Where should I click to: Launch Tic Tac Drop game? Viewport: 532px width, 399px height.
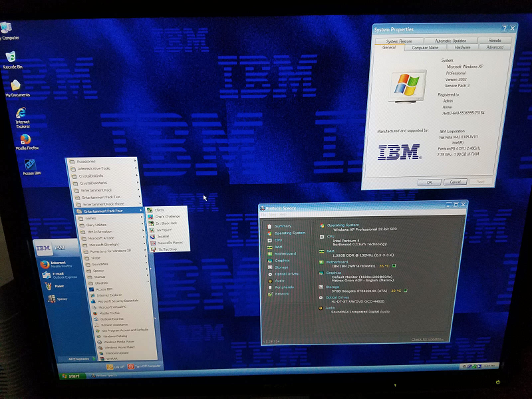click(x=169, y=249)
